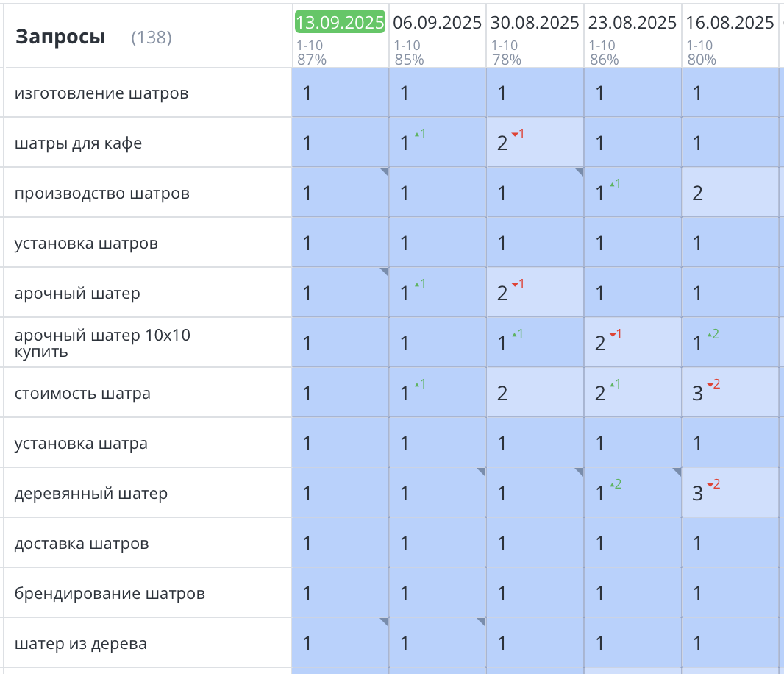This screenshot has height=674, width=784.
Task: Click the (138) query count
Action: click(151, 38)
